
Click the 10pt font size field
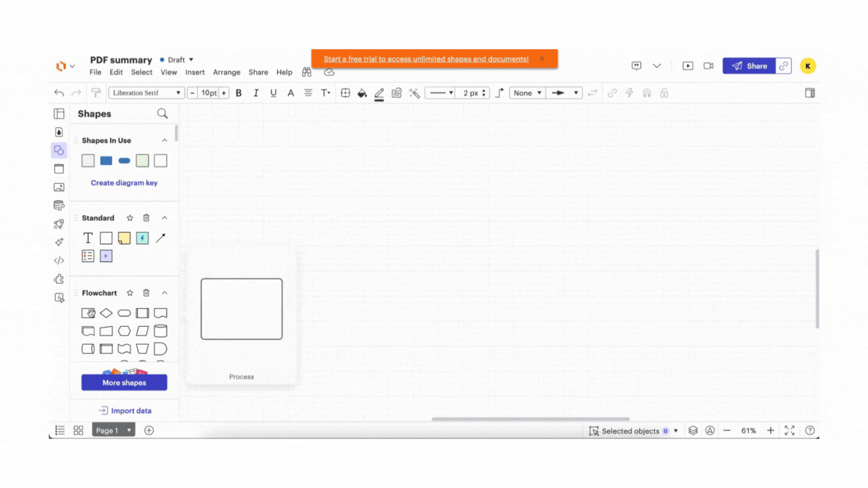[209, 93]
